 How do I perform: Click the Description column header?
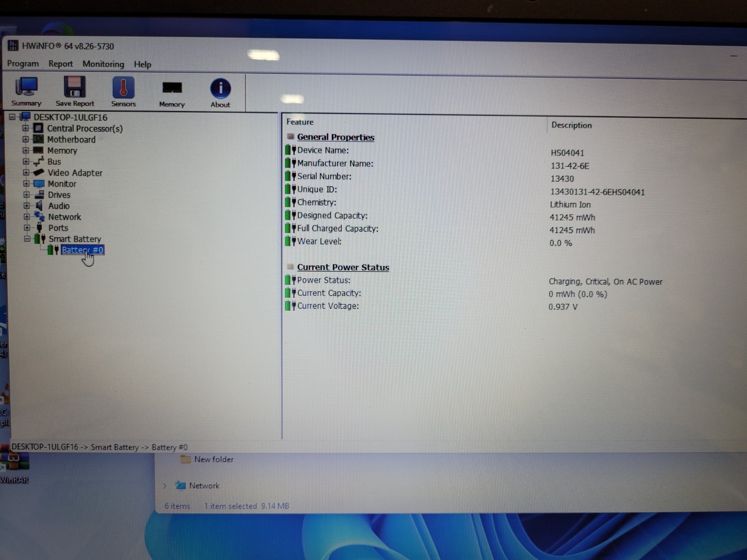[x=571, y=125]
